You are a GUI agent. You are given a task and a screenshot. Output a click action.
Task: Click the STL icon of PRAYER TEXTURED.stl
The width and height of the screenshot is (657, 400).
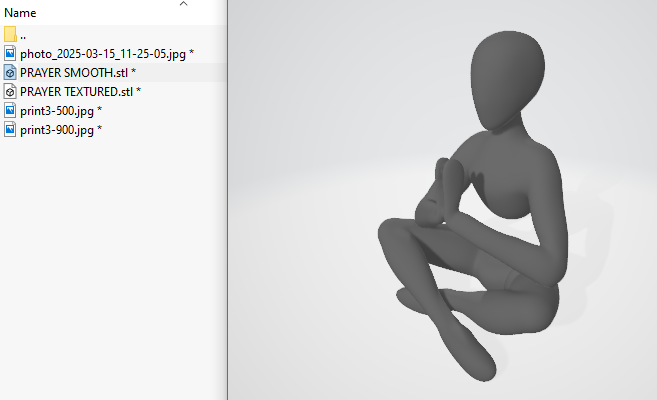click(x=10, y=91)
